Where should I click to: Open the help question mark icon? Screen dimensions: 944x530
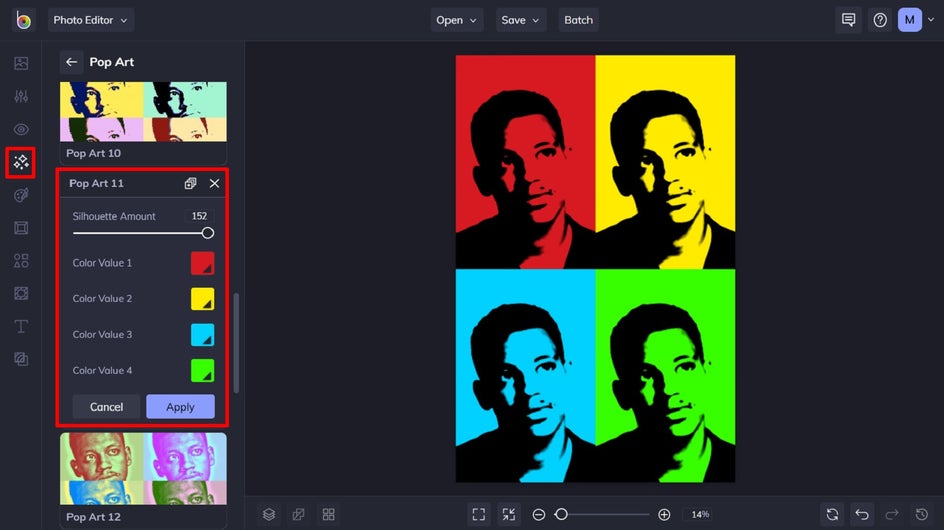point(880,20)
